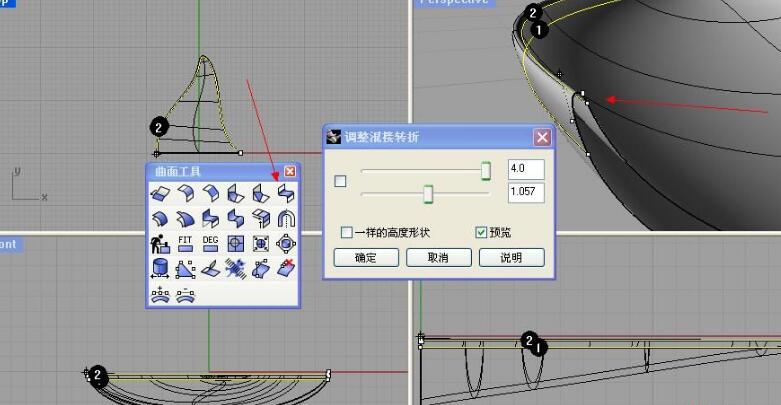The image size is (781, 405).
Task: Close the 曲面工具 floating toolbar
Action: [290, 172]
